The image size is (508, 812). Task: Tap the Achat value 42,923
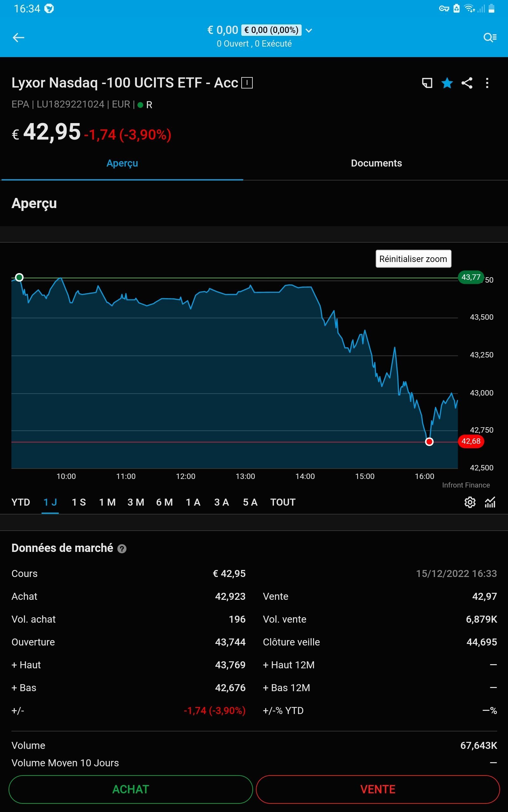tap(230, 597)
